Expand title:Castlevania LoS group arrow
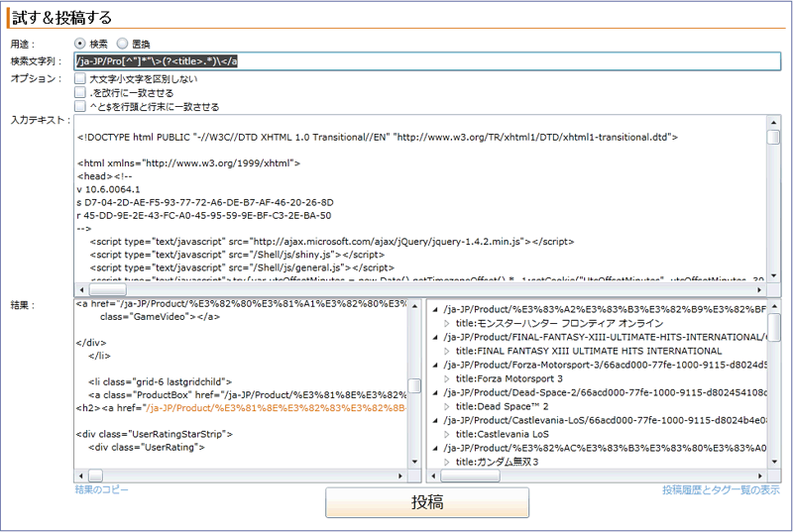Screen dimensions: 793x532 447,435
